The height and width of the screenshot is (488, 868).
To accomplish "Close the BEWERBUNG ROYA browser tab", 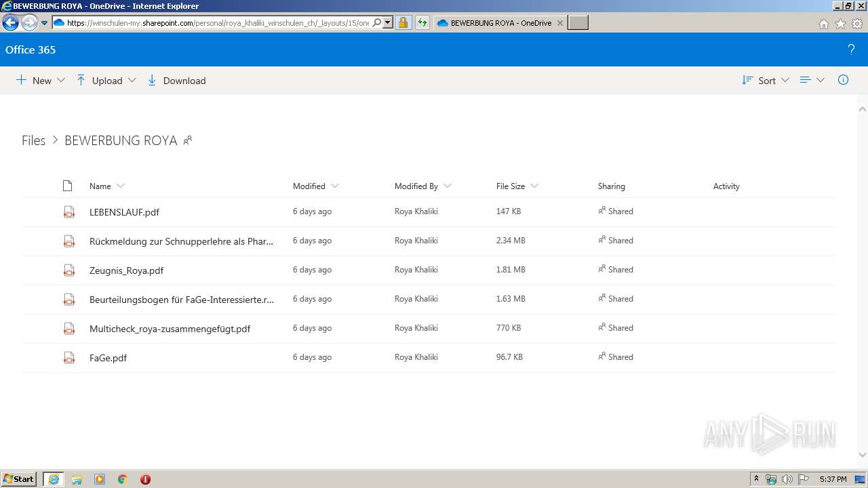I will coord(559,23).
